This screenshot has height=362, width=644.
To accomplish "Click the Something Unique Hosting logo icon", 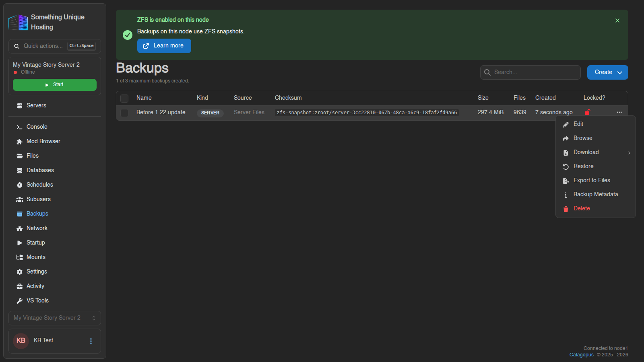I will click(18, 22).
